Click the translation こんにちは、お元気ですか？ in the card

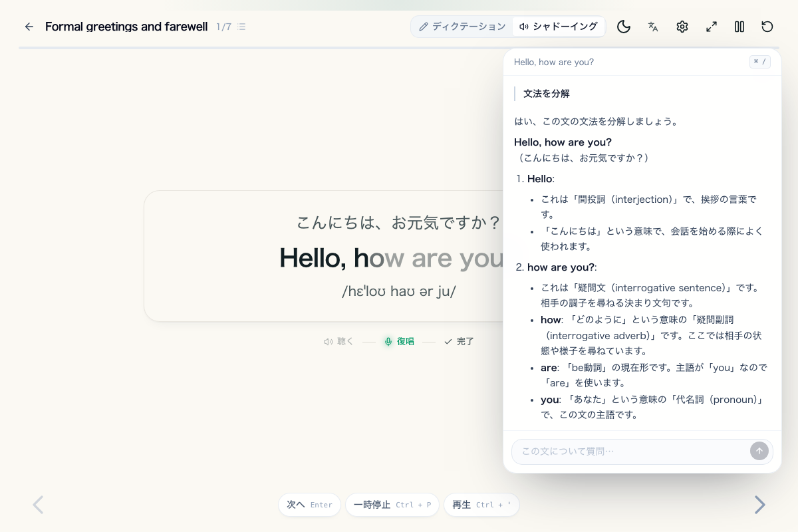[x=398, y=222]
